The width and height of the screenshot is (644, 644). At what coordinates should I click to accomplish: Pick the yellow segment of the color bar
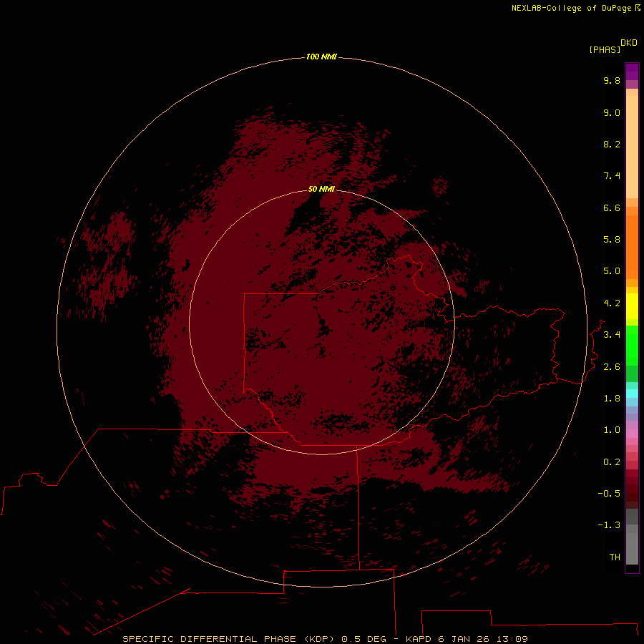[x=632, y=306]
